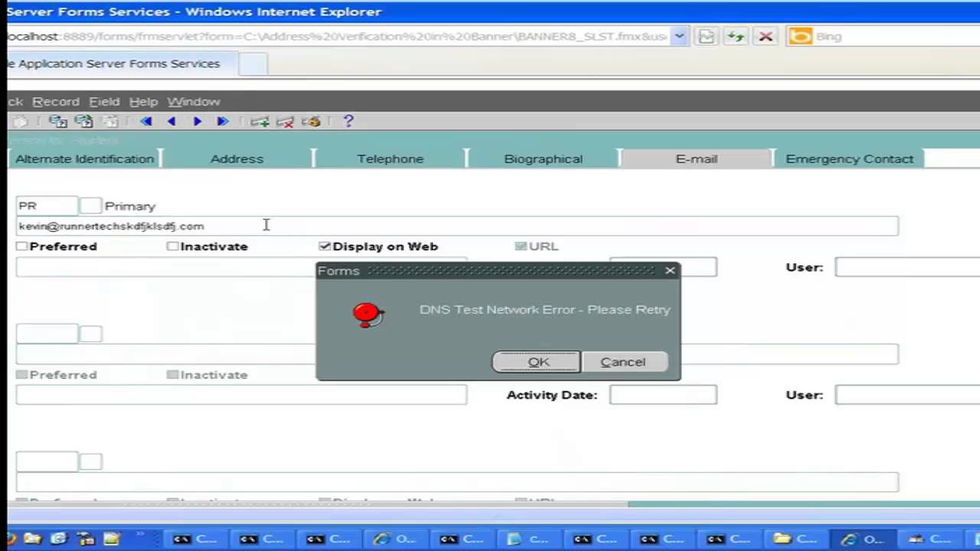Switch to the Biographical tab
This screenshot has width=980, height=551.
click(543, 158)
